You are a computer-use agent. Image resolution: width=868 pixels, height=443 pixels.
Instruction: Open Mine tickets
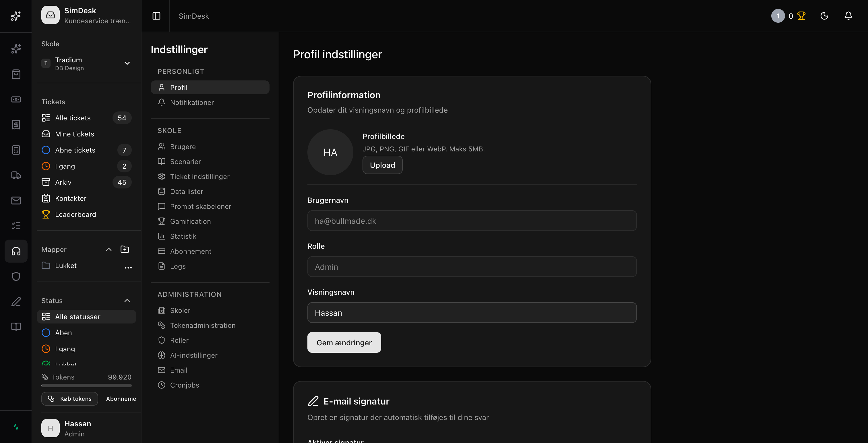(x=86, y=134)
